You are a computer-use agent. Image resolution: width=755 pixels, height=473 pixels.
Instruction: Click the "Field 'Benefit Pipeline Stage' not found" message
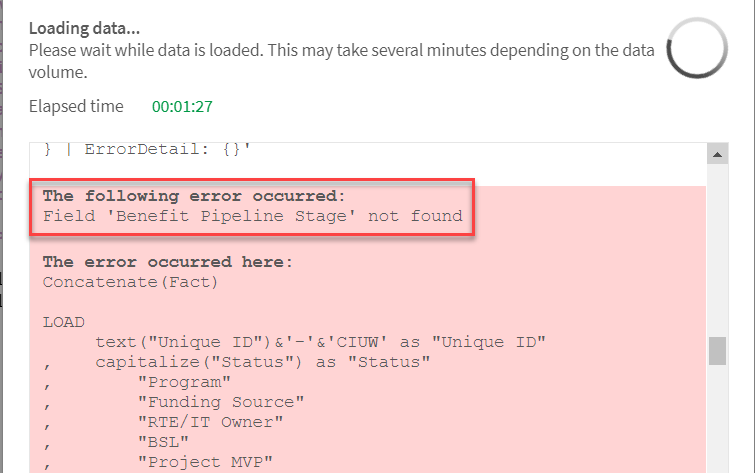[252, 215]
